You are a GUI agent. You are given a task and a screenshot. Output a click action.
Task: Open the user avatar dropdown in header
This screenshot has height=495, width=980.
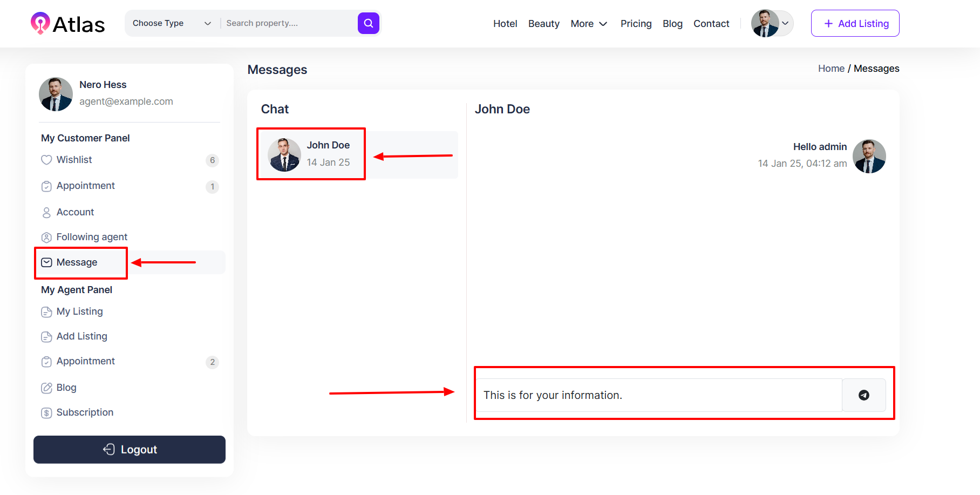(x=772, y=23)
